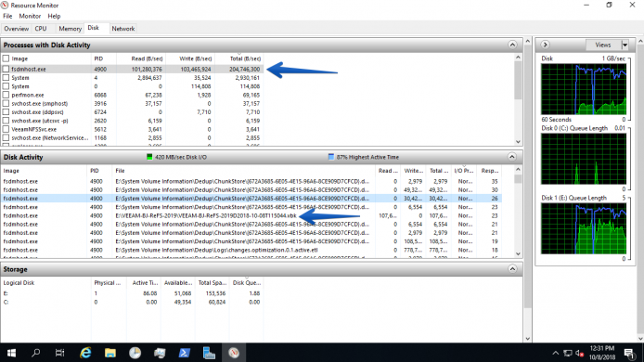
Task: Open File Explorer from the taskbar
Action: click(110, 353)
